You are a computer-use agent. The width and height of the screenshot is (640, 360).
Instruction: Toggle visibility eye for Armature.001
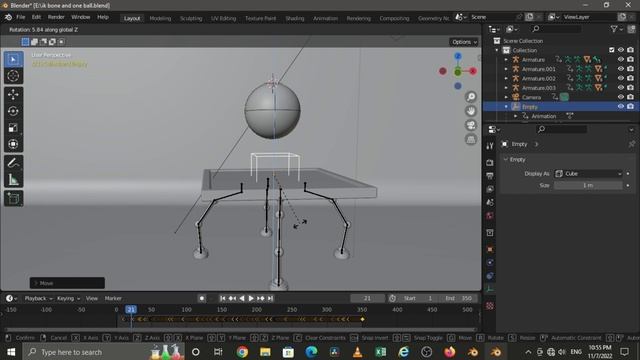pos(621,69)
